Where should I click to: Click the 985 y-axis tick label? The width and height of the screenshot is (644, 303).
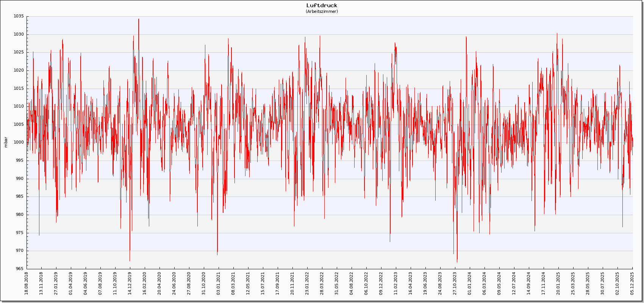coord(20,197)
